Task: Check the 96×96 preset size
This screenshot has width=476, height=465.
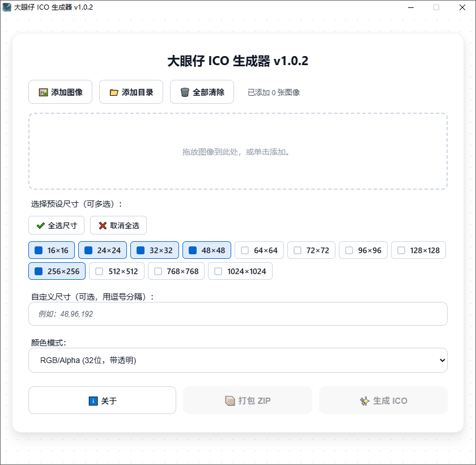Action: tap(348, 250)
